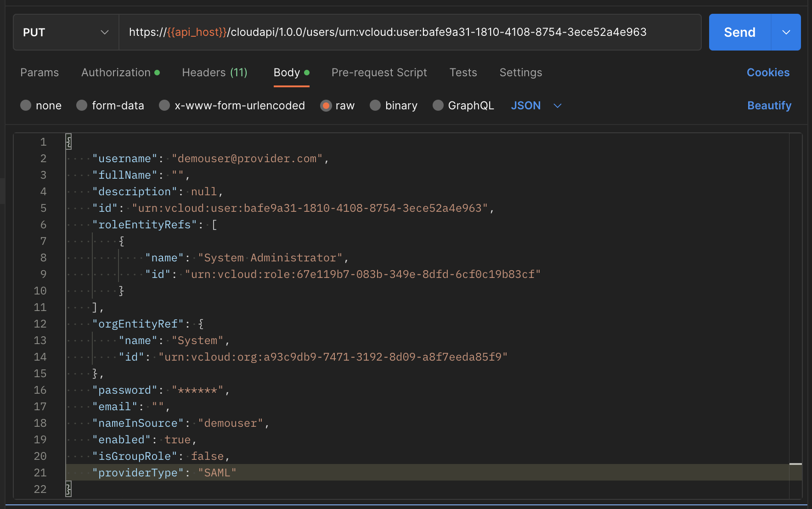812x509 pixels.
Task: Click the Send button
Action: pos(739,32)
